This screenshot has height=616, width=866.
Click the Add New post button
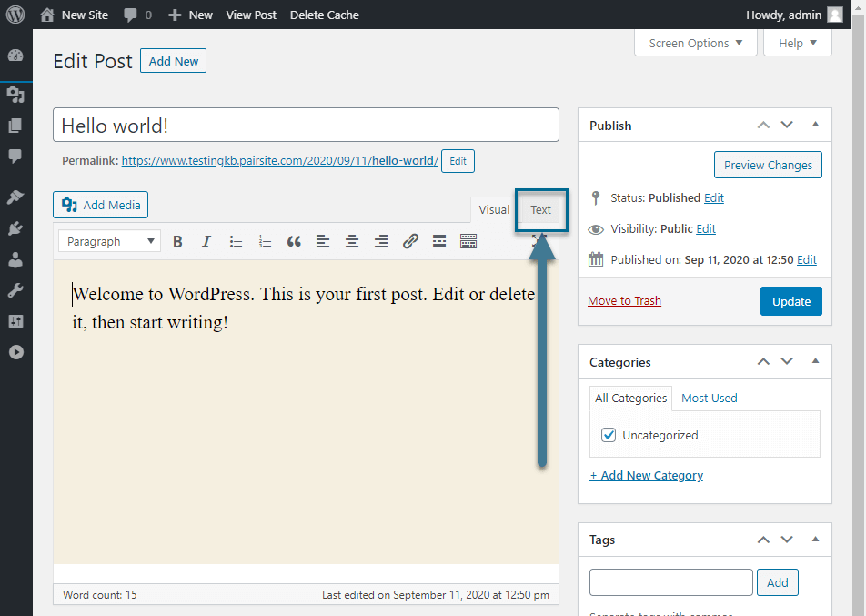point(174,61)
